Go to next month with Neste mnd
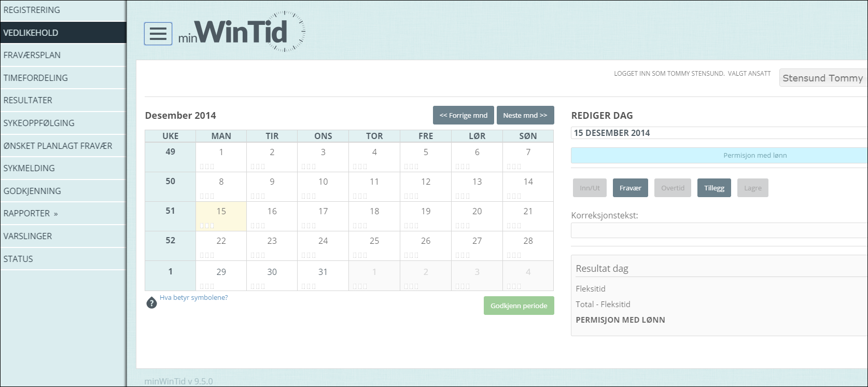868x387 pixels. tap(525, 115)
